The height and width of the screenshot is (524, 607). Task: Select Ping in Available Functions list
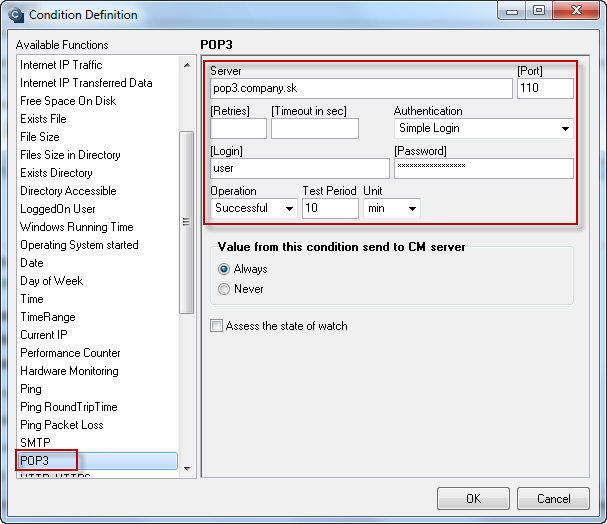[31, 389]
